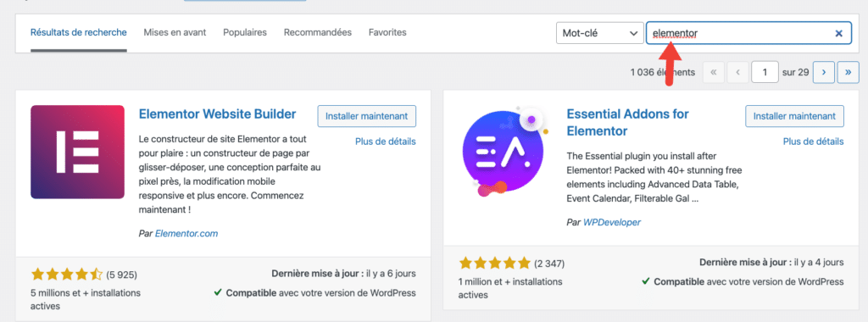Install Elementor Website Builder now
Image resolution: width=868 pixels, height=322 pixels.
point(366,116)
